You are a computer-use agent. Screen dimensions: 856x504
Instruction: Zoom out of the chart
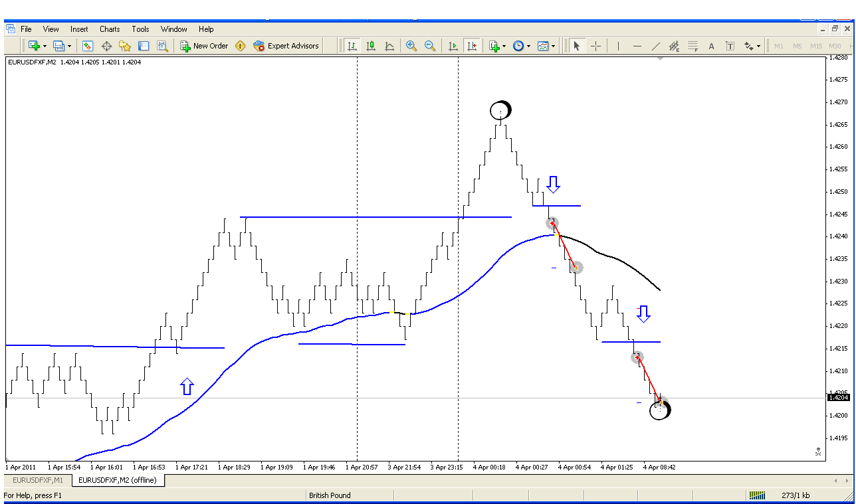tap(430, 46)
